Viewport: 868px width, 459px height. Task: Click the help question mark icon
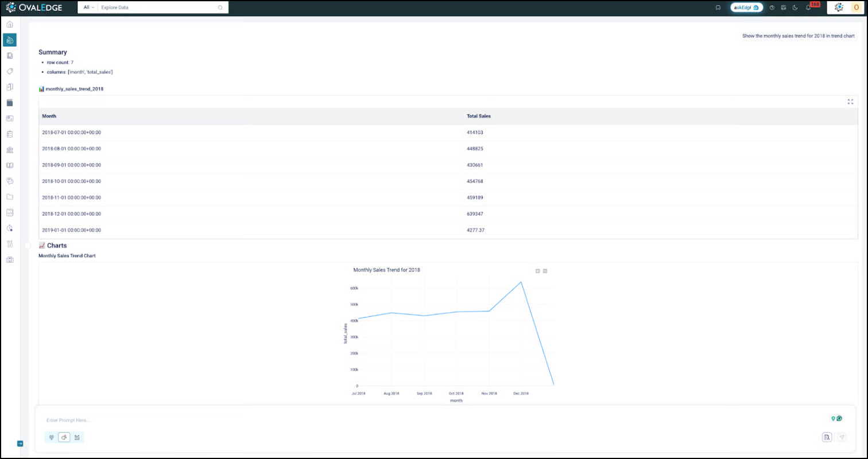click(772, 7)
